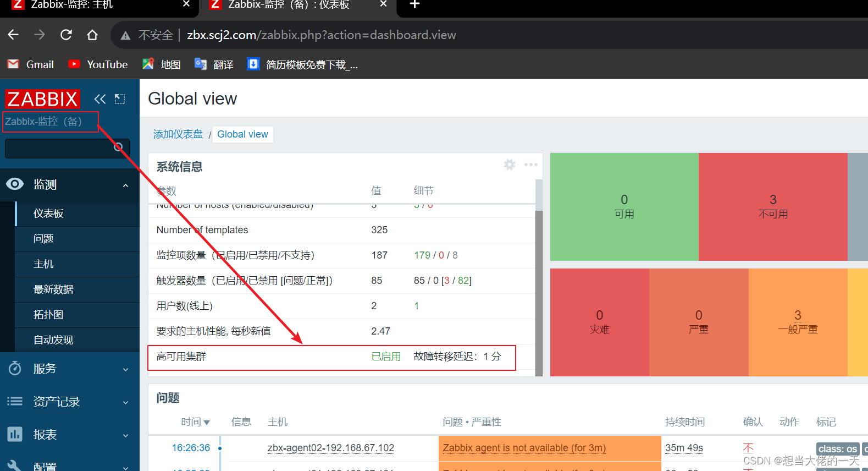Viewport: 868px width, 471px height.
Task: Click Number of templates value 325
Action: pyautogui.click(x=379, y=230)
